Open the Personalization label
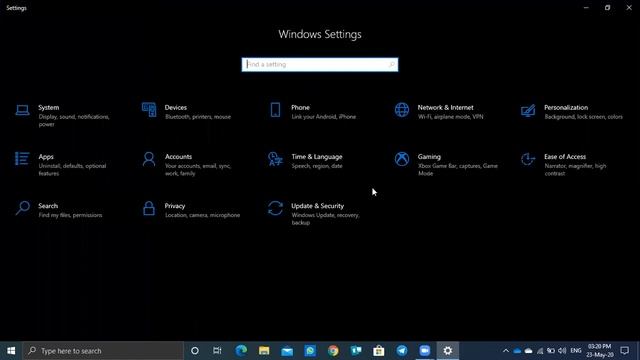The width and height of the screenshot is (640, 360). click(x=566, y=107)
